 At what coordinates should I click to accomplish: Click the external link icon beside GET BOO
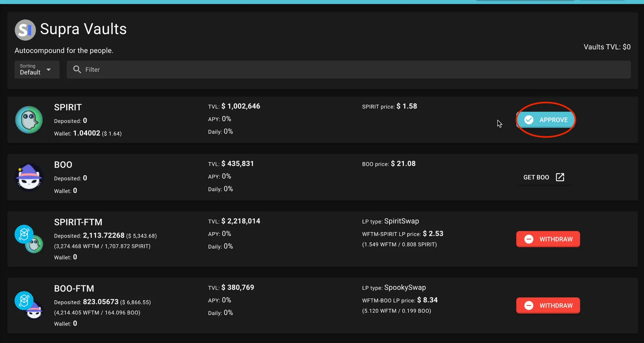point(560,177)
